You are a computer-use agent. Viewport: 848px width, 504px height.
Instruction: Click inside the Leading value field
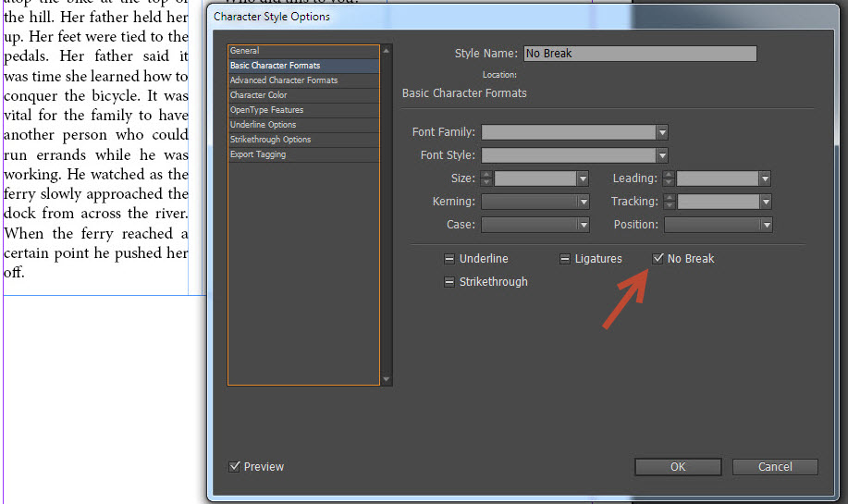tap(717, 178)
